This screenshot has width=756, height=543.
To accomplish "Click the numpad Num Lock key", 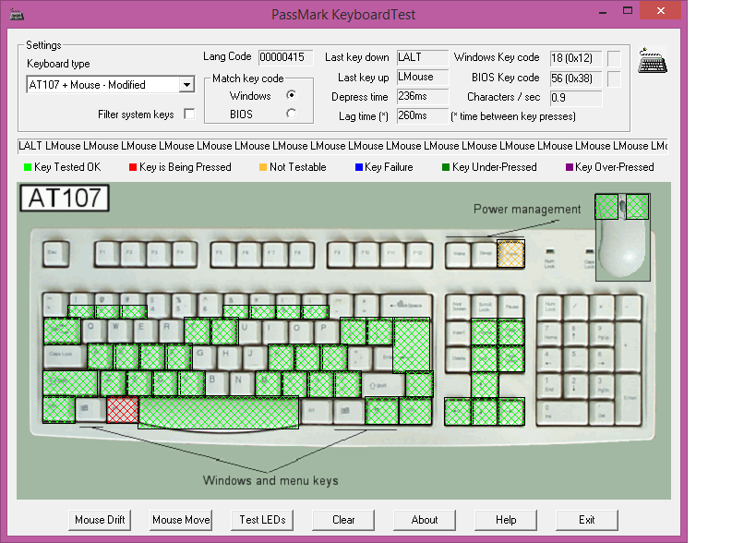I will pyautogui.click(x=549, y=307).
